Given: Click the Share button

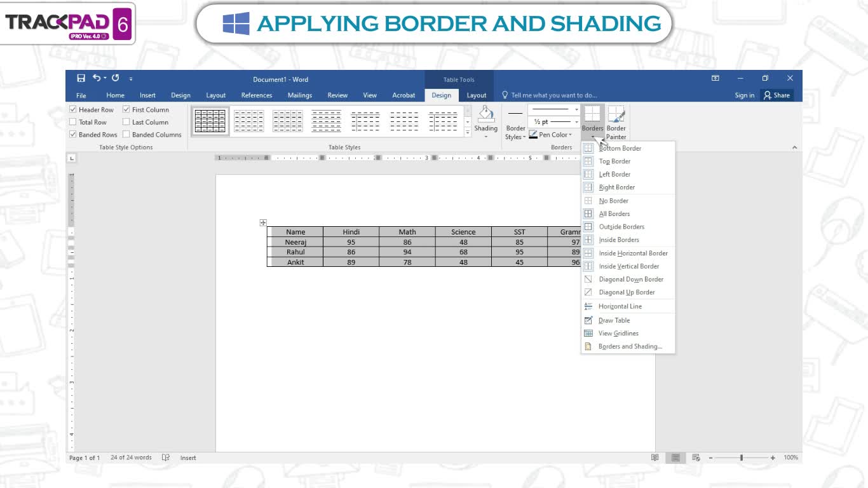Looking at the screenshot, I should pos(776,95).
